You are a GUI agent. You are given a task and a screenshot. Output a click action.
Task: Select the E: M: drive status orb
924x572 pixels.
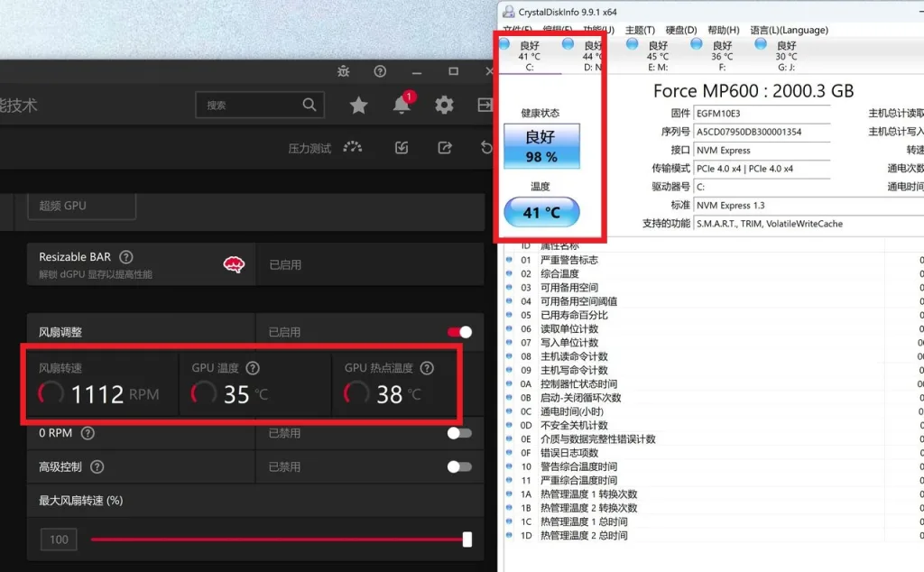(632, 43)
